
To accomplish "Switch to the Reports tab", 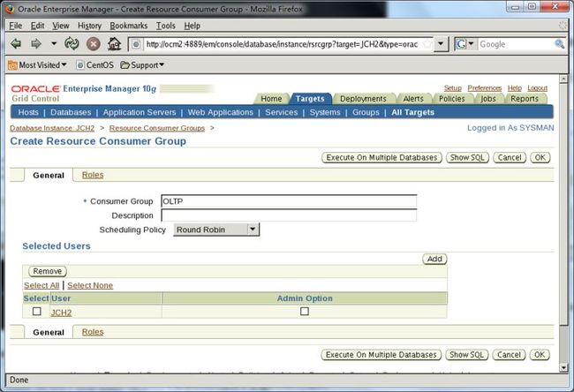I will point(525,99).
